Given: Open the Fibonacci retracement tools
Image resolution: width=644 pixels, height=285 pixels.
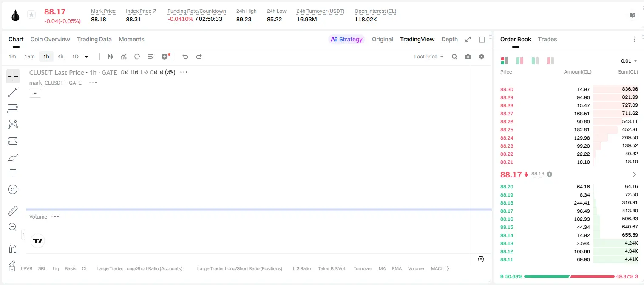Looking at the screenshot, I should pyautogui.click(x=13, y=108).
